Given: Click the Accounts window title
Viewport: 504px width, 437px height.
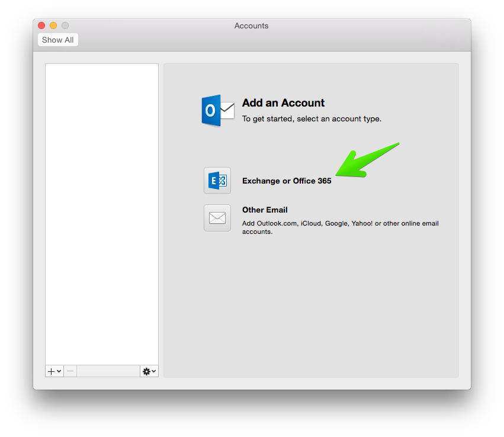Looking at the screenshot, I should [251, 25].
